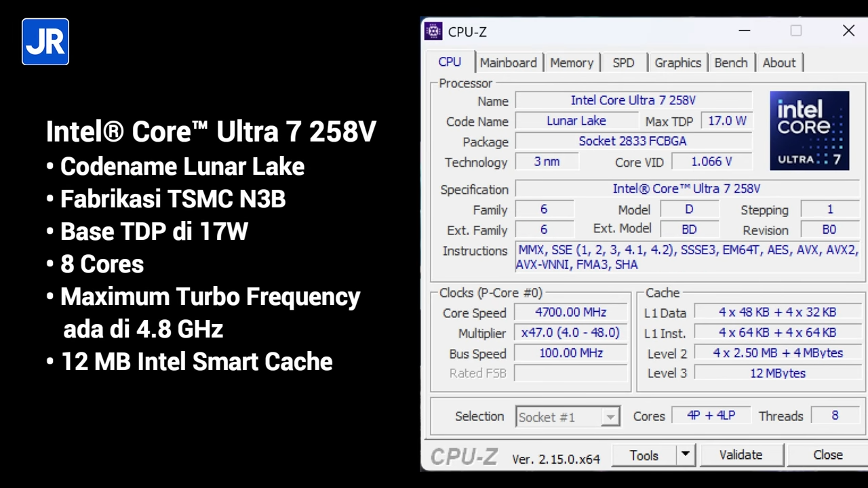Image resolution: width=868 pixels, height=488 pixels.
Task: Click the L1 Inst. cache value
Action: click(777, 333)
